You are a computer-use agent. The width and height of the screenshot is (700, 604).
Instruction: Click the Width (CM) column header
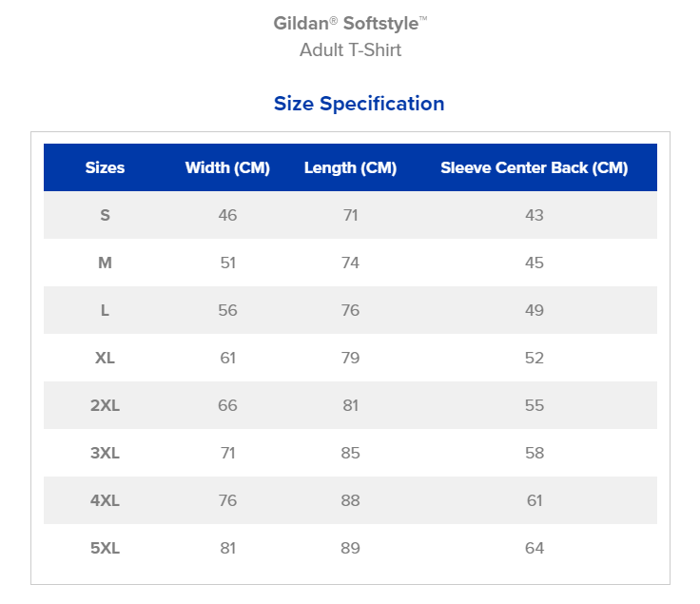(x=227, y=167)
